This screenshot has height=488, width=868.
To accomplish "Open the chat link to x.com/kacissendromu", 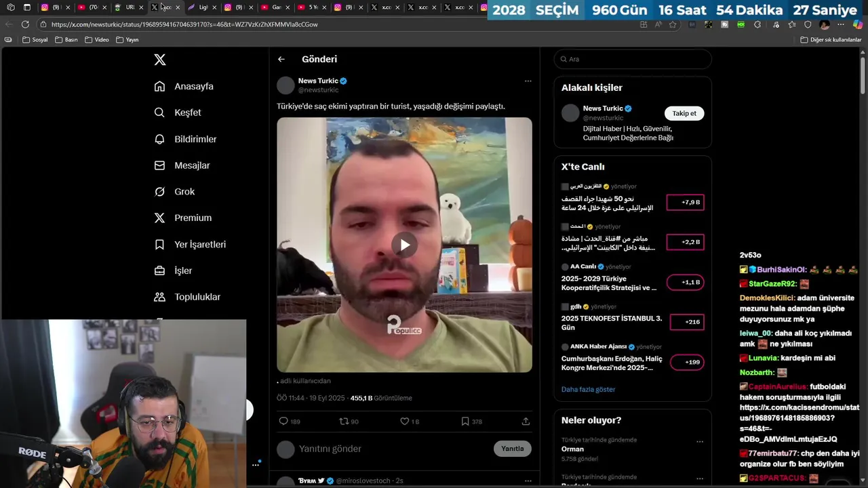I will pyautogui.click(x=799, y=424).
